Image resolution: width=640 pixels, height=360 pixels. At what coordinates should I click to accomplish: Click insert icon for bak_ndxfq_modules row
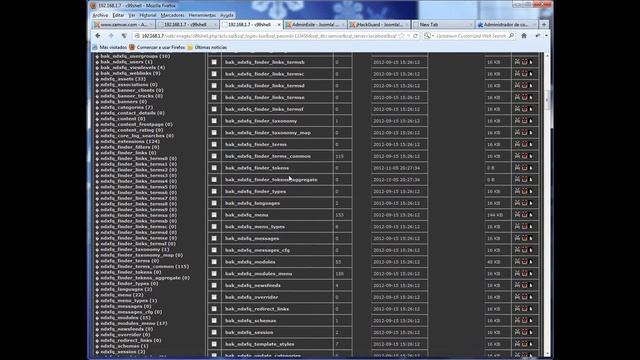[531, 262]
